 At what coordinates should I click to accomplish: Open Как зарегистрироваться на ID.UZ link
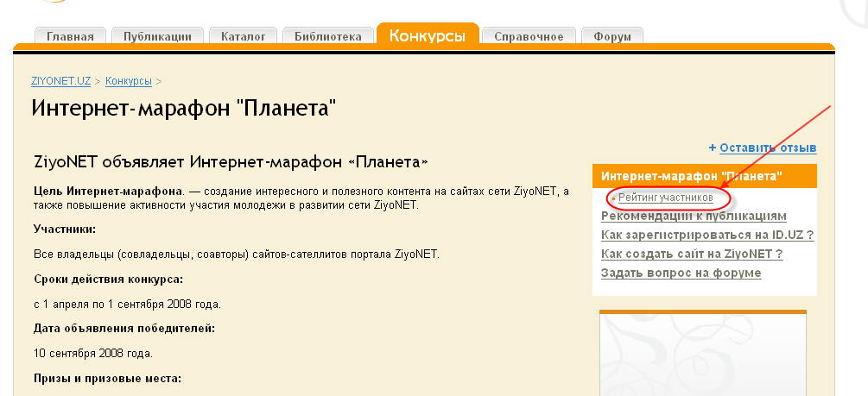[x=707, y=235]
